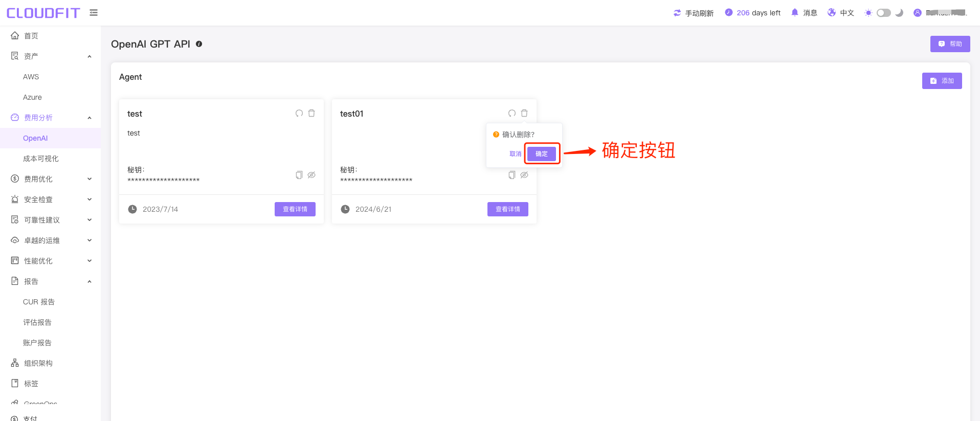This screenshot has height=421, width=980.
Task: Reveal hidden secret key of test01
Action: click(524, 175)
